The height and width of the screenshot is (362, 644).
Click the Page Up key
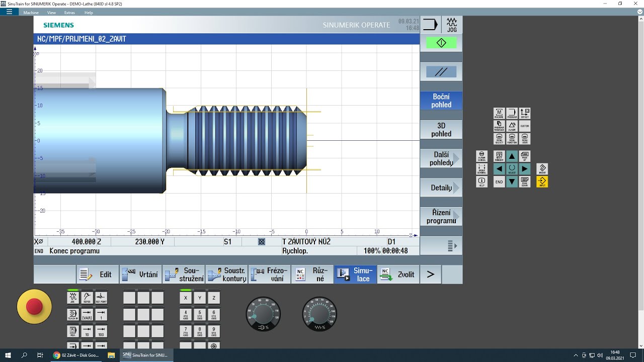click(x=525, y=156)
